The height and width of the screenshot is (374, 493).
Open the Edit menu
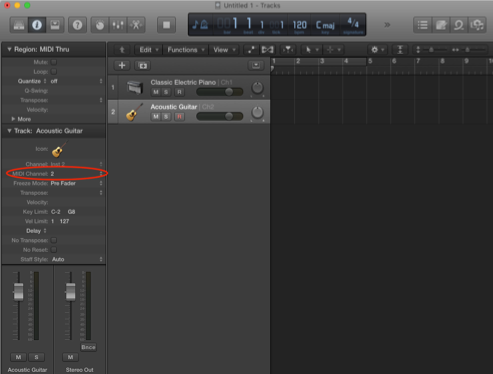click(148, 50)
